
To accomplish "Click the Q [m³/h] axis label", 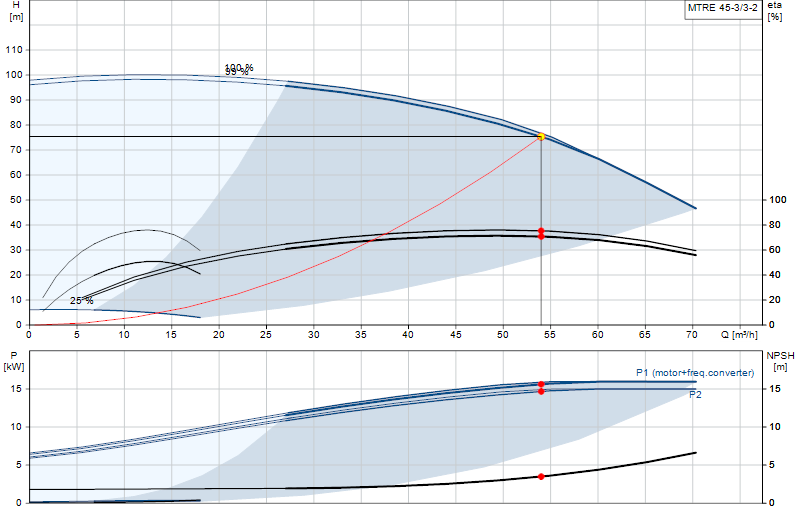I will pos(739,335).
